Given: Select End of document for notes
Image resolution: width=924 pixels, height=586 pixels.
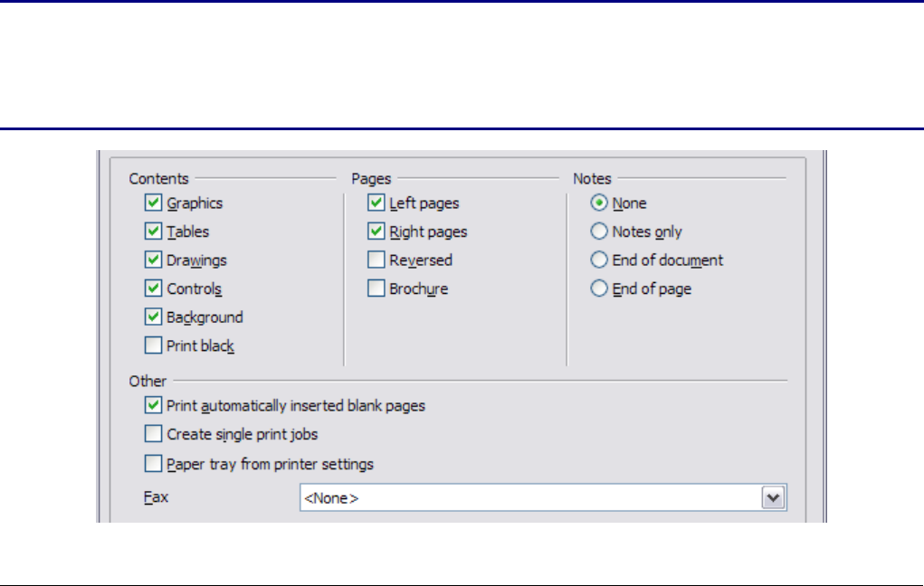Looking at the screenshot, I should pos(598,260).
